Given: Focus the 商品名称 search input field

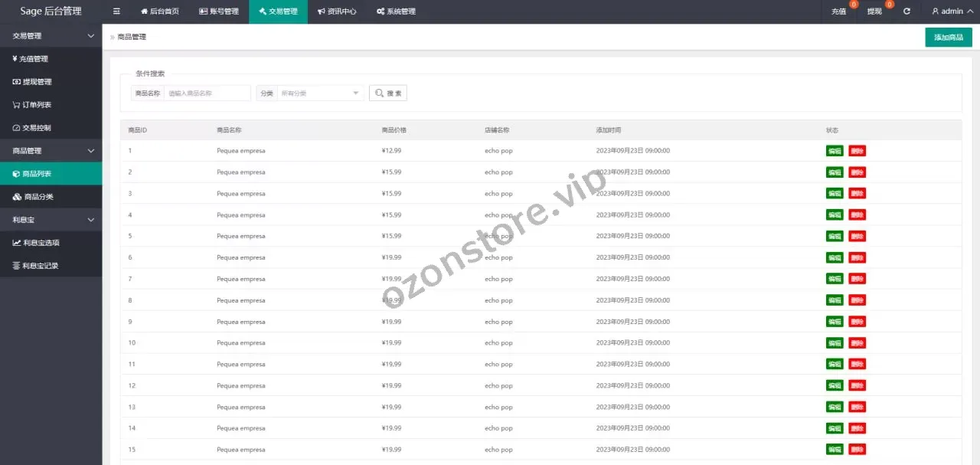Looking at the screenshot, I should [207, 93].
